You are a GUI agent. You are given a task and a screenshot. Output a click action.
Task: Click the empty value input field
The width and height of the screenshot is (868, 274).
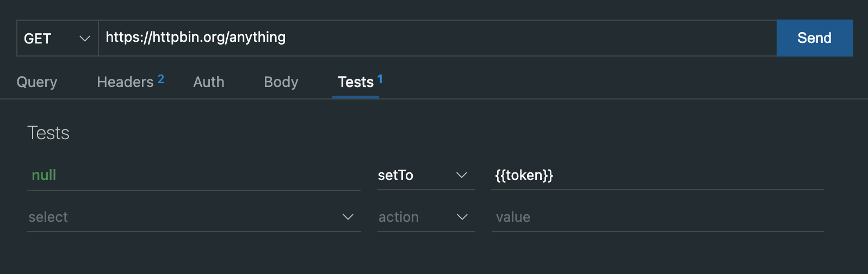[x=657, y=217]
